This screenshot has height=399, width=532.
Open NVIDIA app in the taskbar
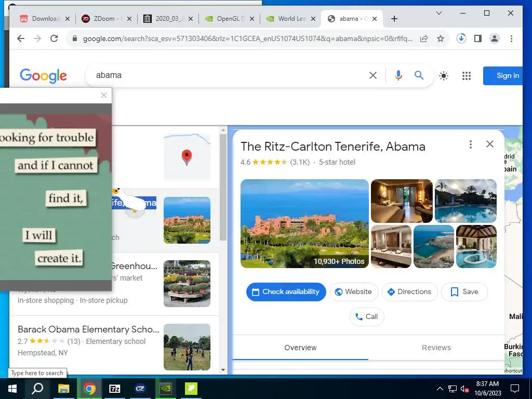(166, 389)
